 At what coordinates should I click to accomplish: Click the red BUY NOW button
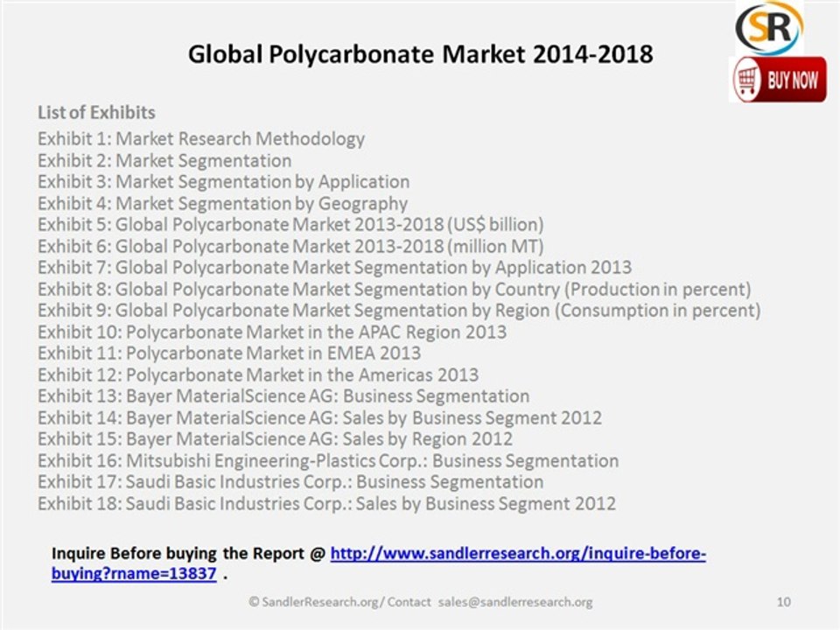(x=780, y=80)
